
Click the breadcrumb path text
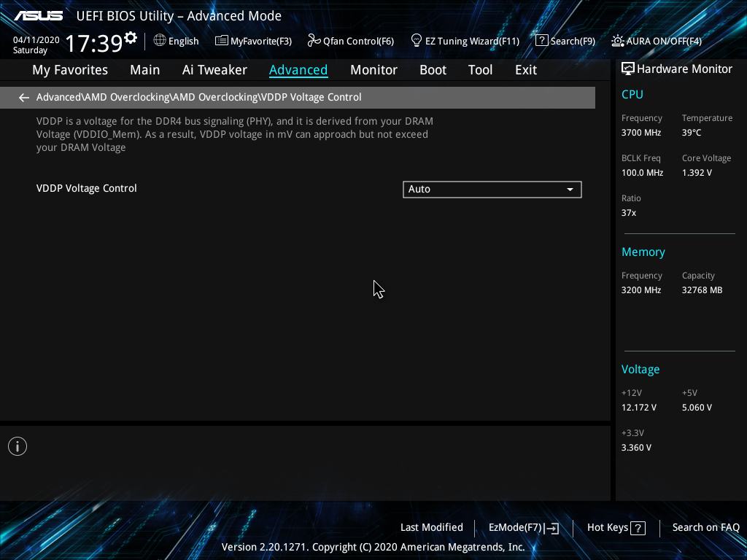[x=198, y=97]
